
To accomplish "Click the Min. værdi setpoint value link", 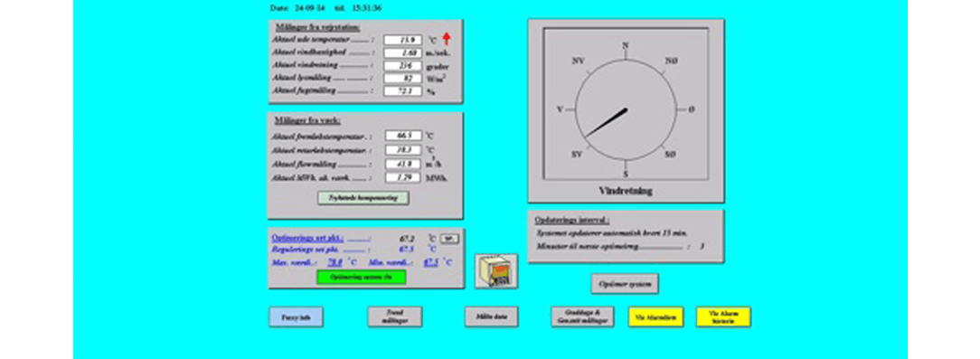I will click(430, 262).
